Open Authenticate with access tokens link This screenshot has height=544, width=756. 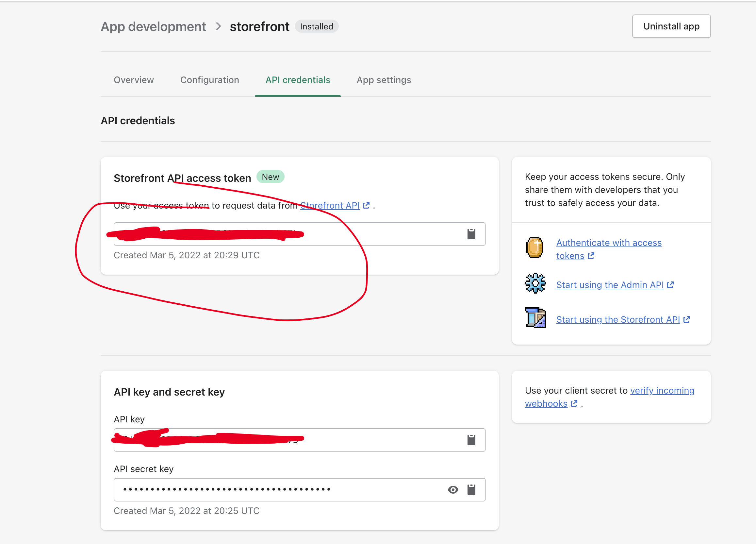(609, 249)
